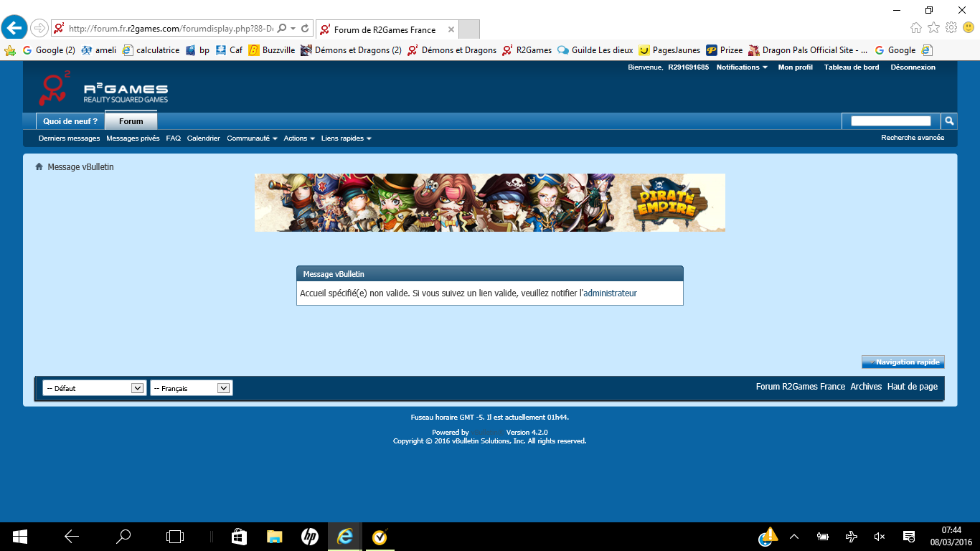The height and width of the screenshot is (551, 980).
Task: Expand the Communauté menu
Action: tap(252, 138)
